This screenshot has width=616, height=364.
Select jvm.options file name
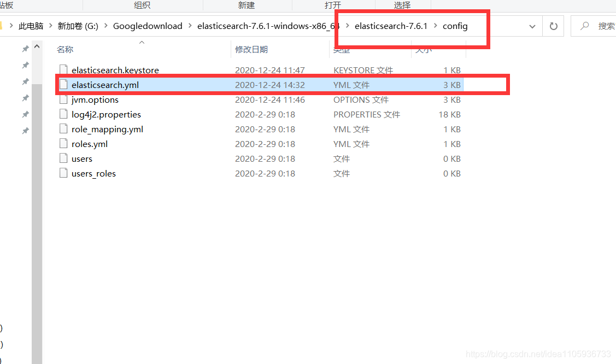point(95,99)
